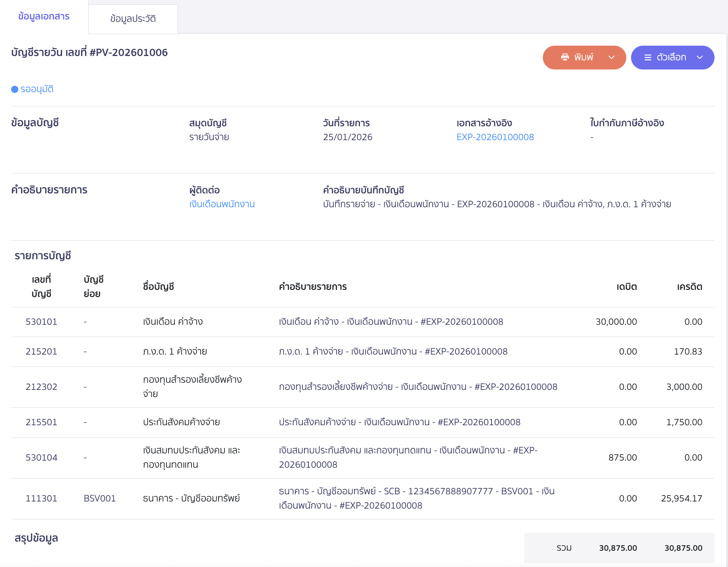
Task: Open the เงินเดือนพนักงาน contact link
Action: [222, 204]
